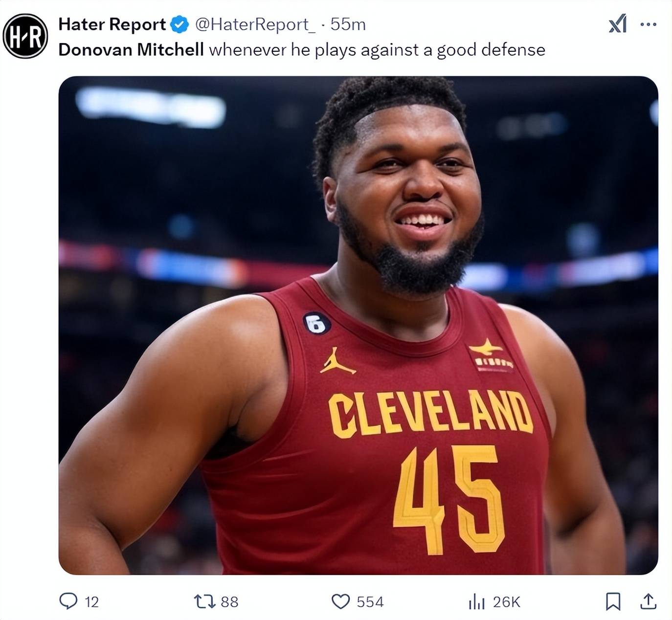
Task: Click the reply count of 12
Action: pos(92,601)
